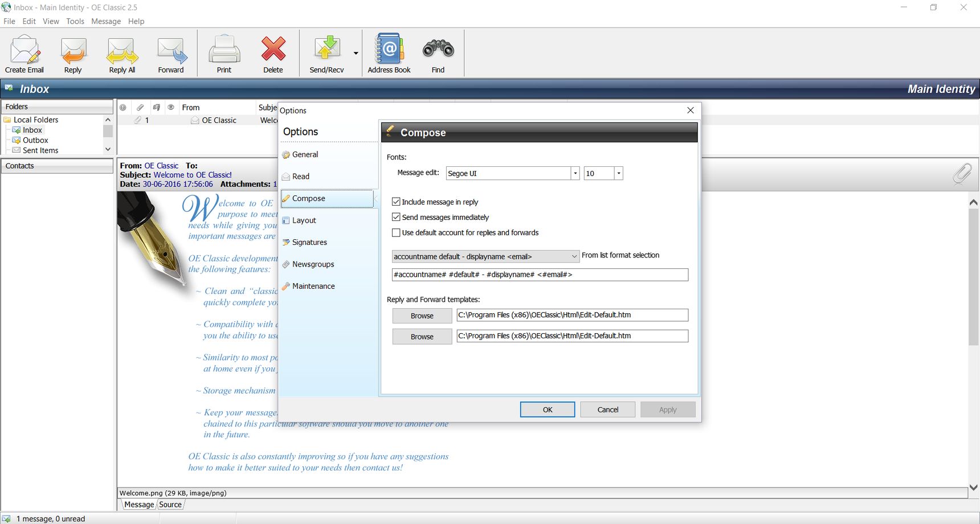Click folder tree scroll up arrow
The height and width of the screenshot is (524, 980).
pyautogui.click(x=108, y=120)
